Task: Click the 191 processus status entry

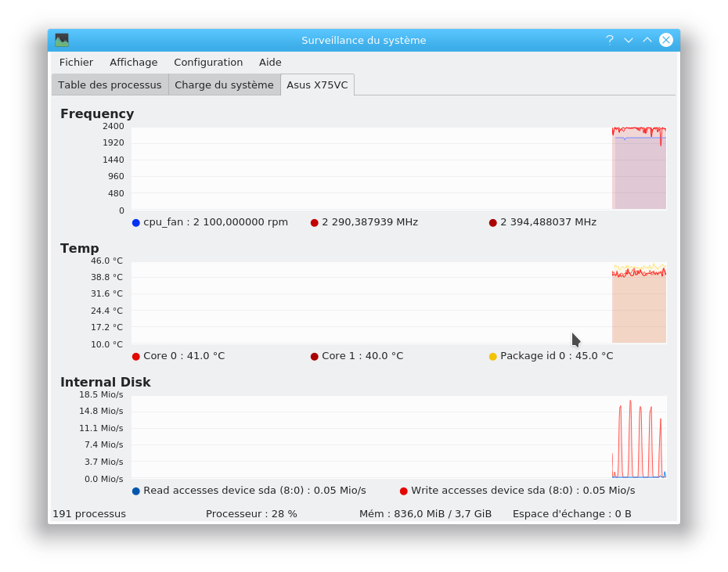Action: point(89,514)
